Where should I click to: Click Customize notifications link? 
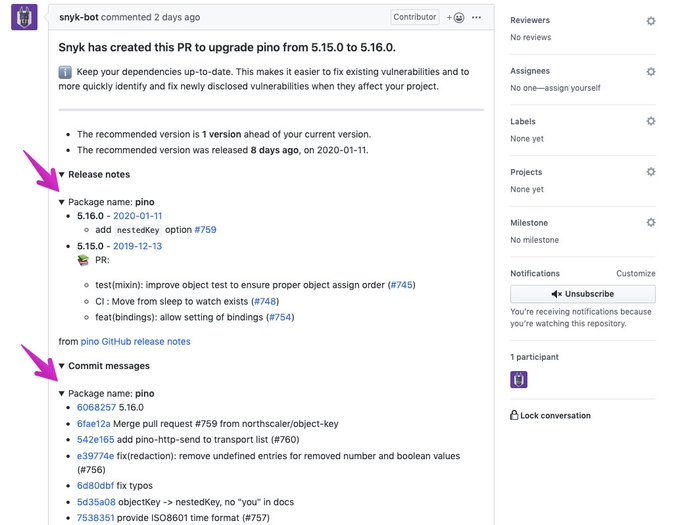(635, 274)
